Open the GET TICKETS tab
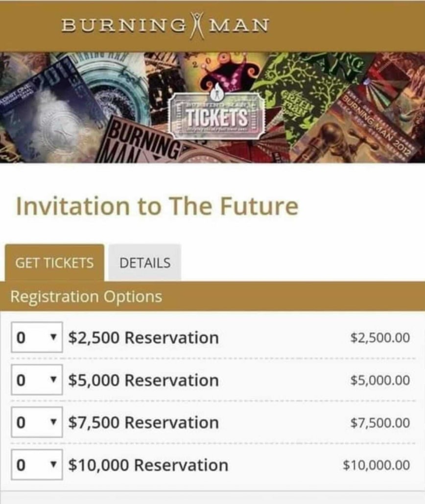This screenshot has width=425, height=504. pyautogui.click(x=54, y=263)
